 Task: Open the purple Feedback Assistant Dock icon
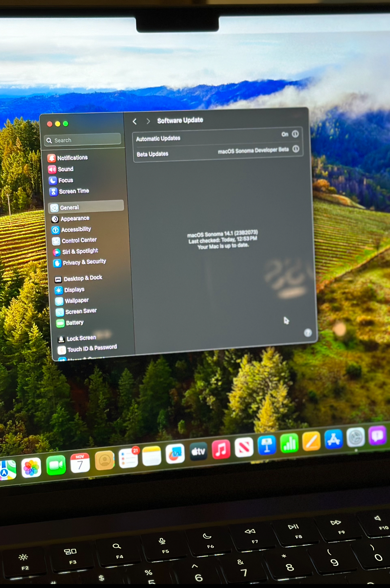click(377, 435)
